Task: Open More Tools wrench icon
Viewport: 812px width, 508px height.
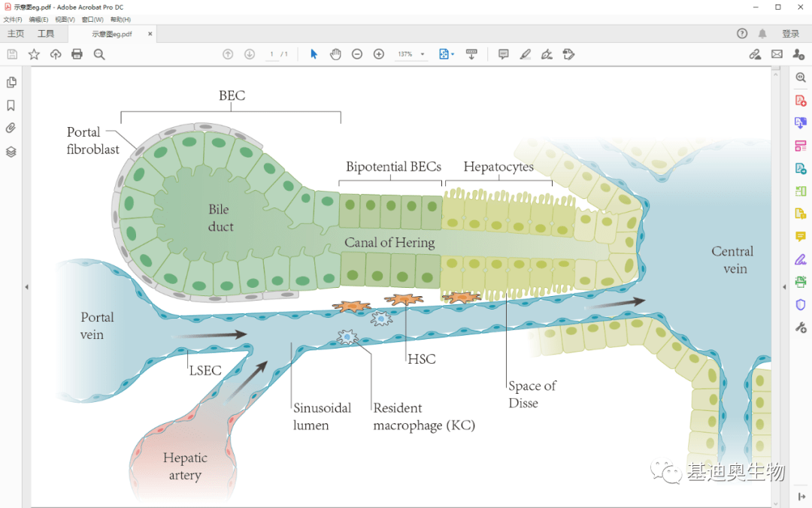Action: pos(801,328)
